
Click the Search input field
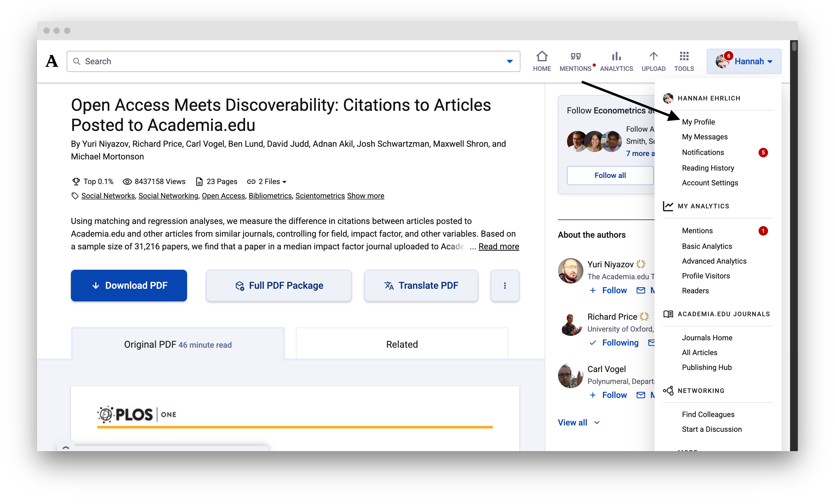[x=293, y=61]
